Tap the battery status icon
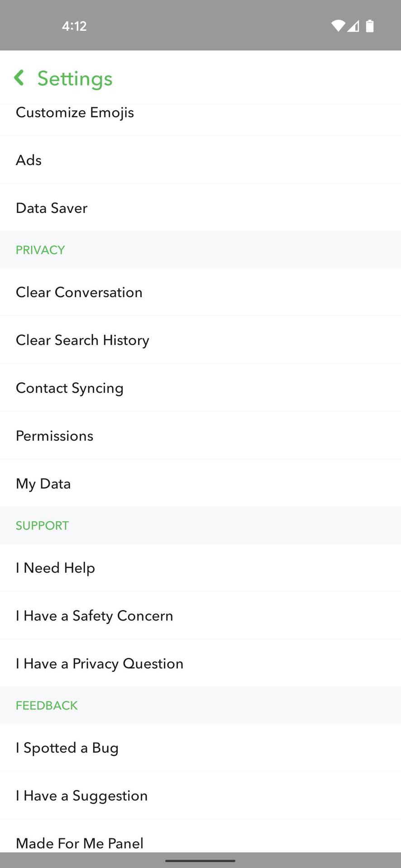This screenshot has width=401, height=868. click(370, 26)
